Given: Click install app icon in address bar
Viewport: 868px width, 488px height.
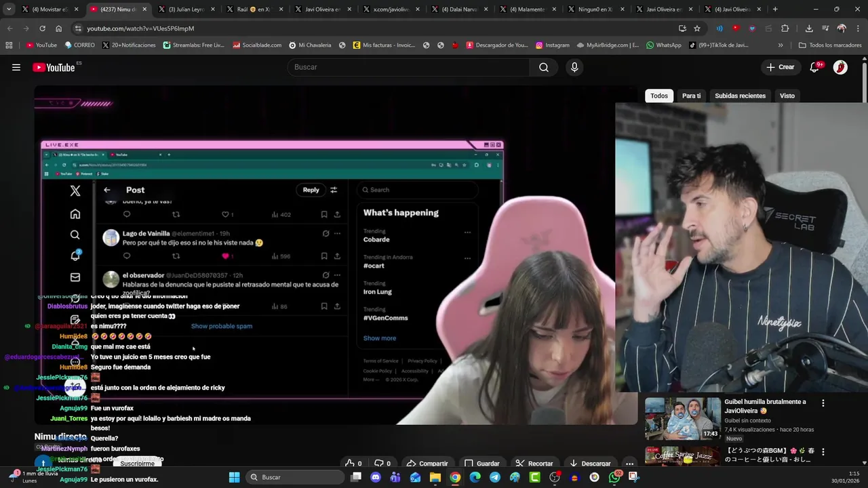Looking at the screenshot, I should point(682,28).
